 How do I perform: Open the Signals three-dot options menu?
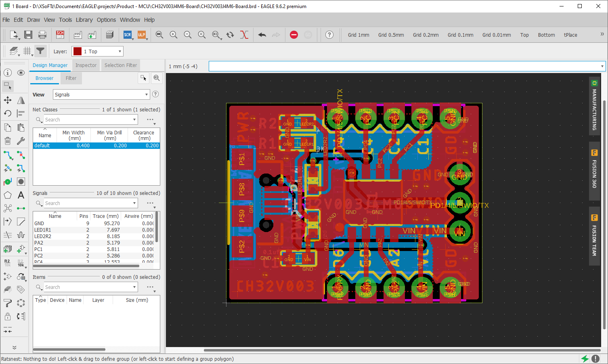point(151,203)
